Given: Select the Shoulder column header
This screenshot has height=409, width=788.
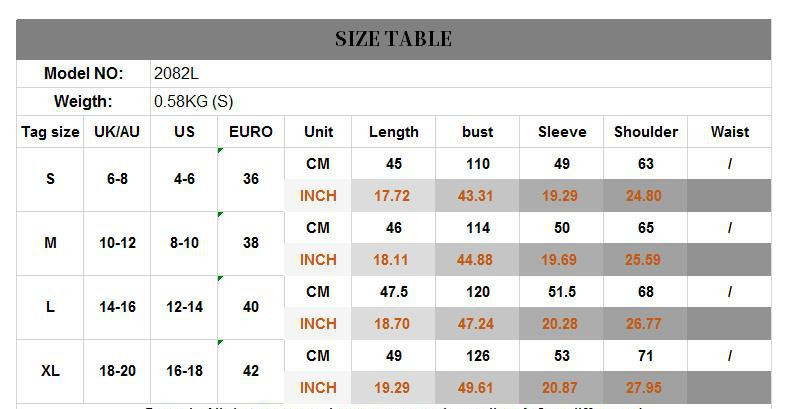Looking at the screenshot, I should (x=646, y=132).
